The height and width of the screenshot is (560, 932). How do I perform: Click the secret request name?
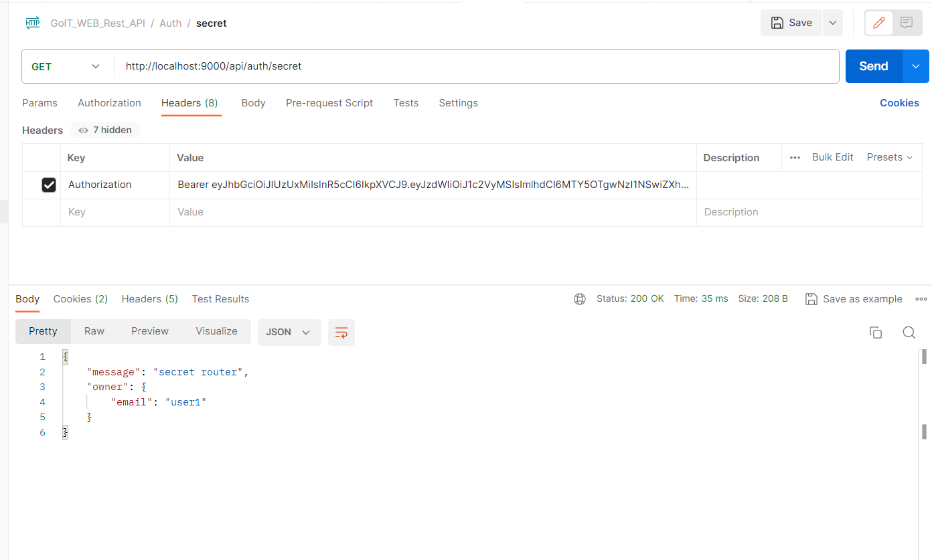212,23
